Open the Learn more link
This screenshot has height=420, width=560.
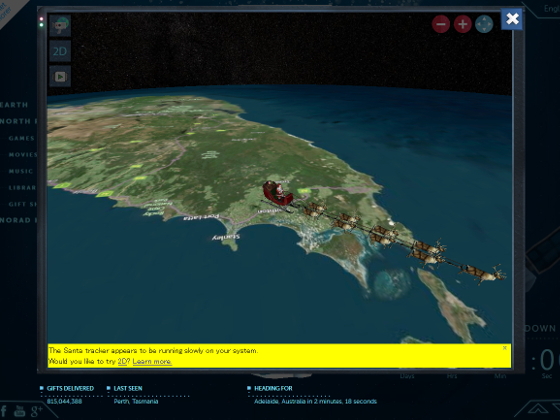tap(152, 361)
